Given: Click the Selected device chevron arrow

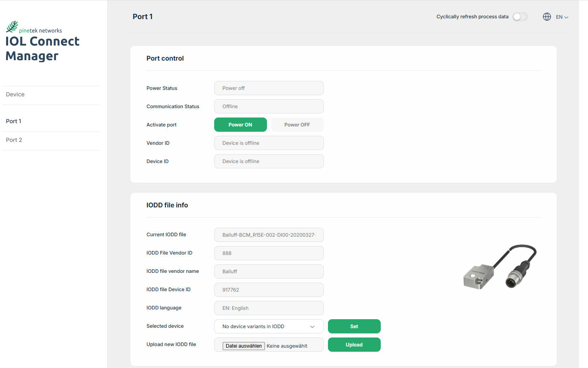Looking at the screenshot, I should (312, 327).
